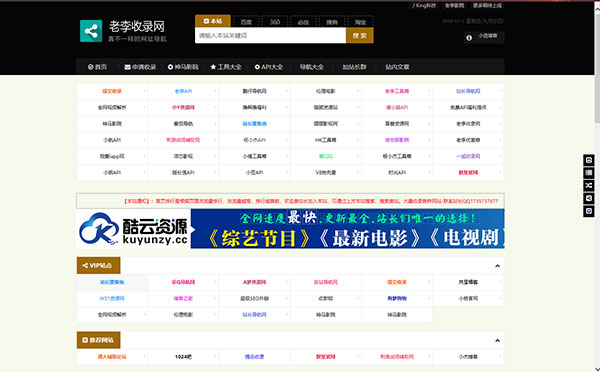Open the 老李优惠券 link
The image size is (600, 372).
[468, 140]
